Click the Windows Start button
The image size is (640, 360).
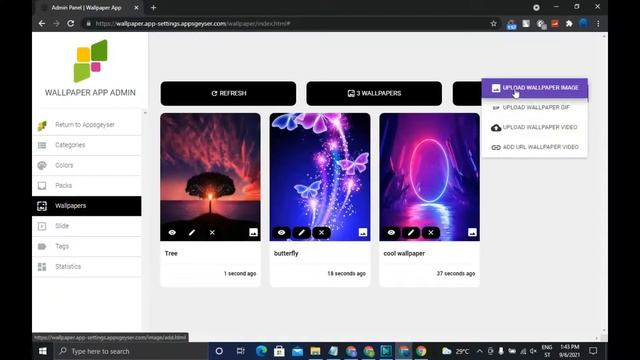(42, 351)
